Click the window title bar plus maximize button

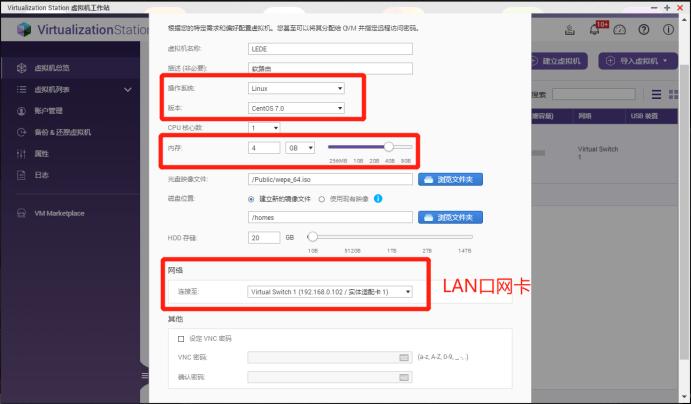coord(667,8)
